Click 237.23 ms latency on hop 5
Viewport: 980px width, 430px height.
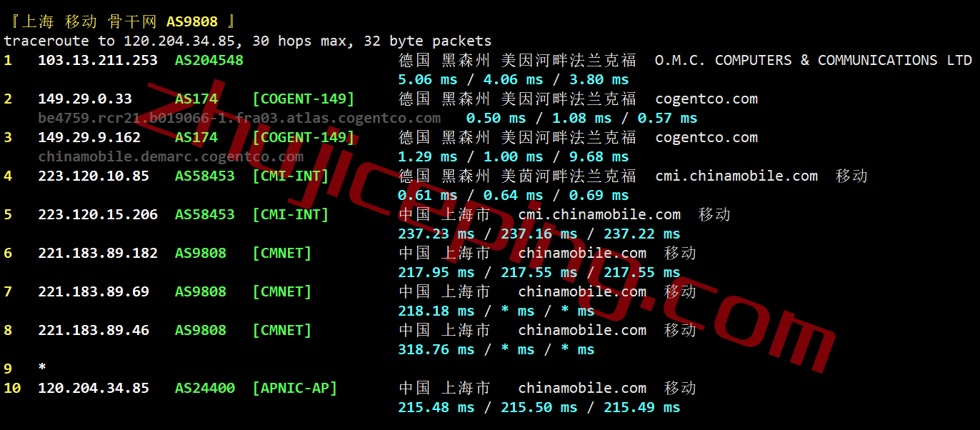click(x=436, y=234)
